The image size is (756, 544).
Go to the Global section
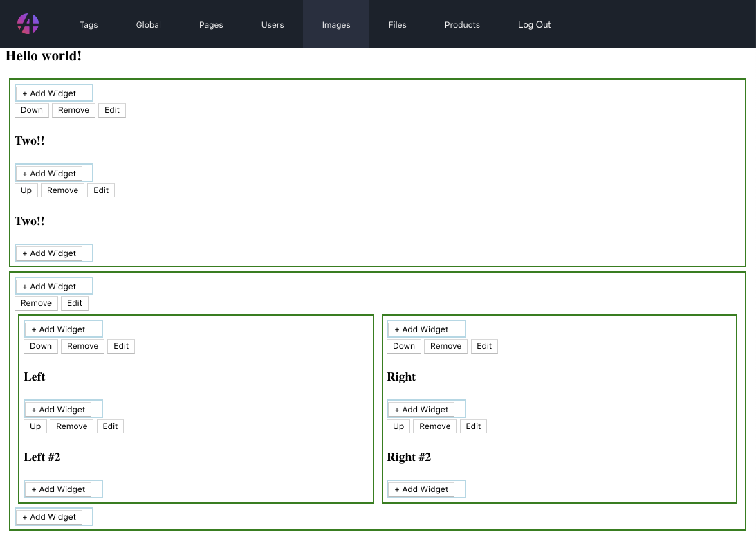[x=149, y=25]
